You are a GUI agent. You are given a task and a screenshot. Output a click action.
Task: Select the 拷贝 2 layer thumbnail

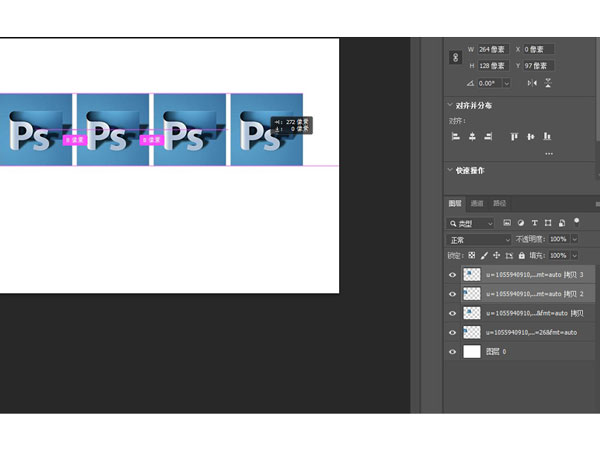pos(472,294)
